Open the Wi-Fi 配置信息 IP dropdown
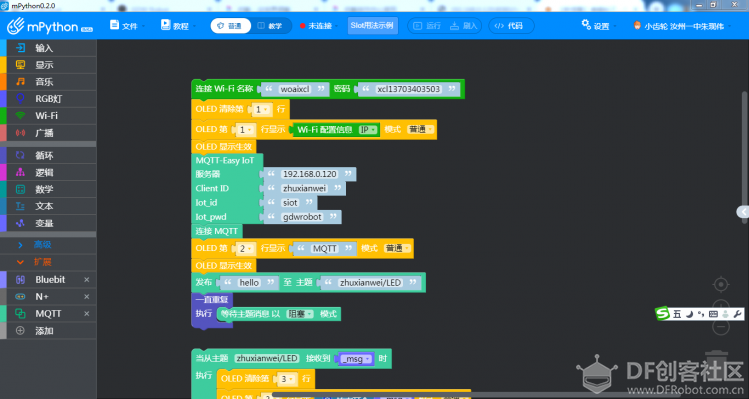Viewport: 749px width, 399px height. pos(368,129)
